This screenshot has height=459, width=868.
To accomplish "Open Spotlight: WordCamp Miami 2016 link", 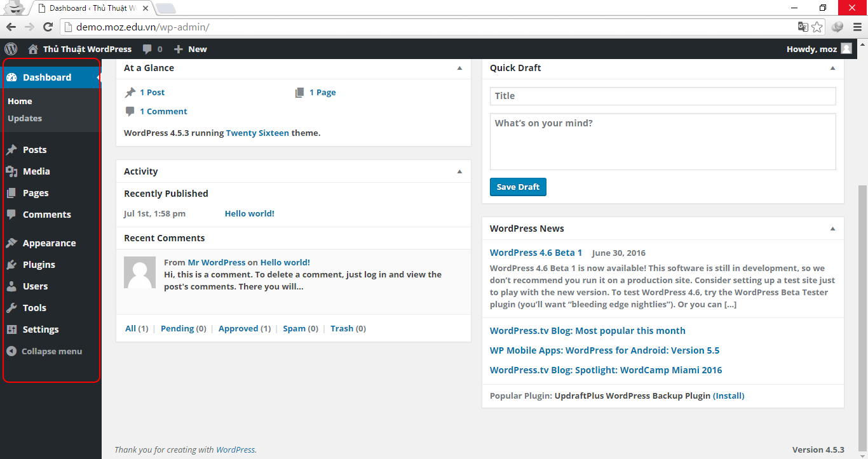I will point(606,369).
